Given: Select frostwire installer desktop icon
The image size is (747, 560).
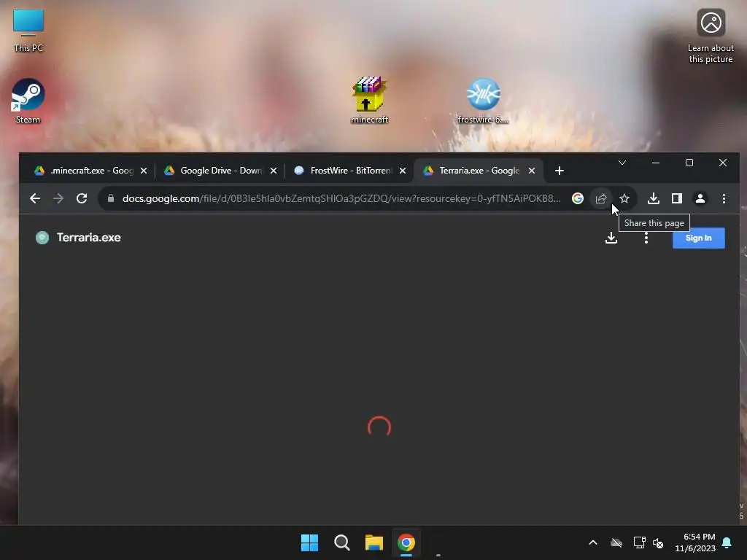Looking at the screenshot, I should (x=483, y=101).
